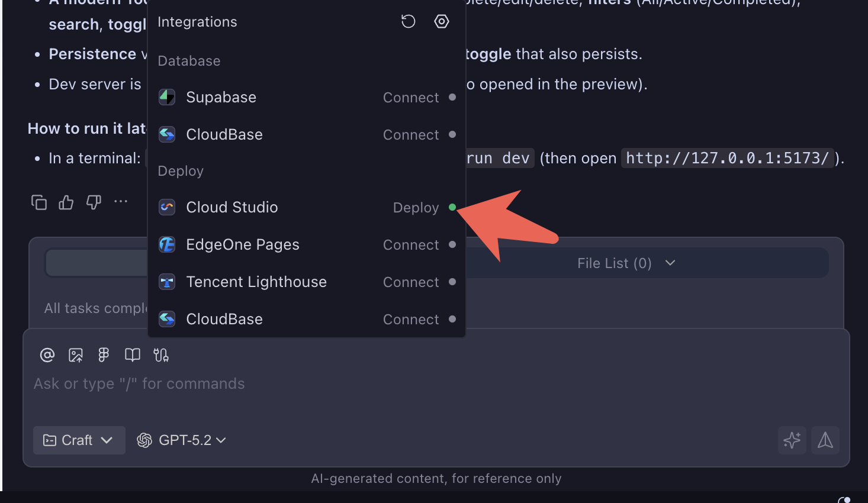Copy the AI response

(38, 202)
